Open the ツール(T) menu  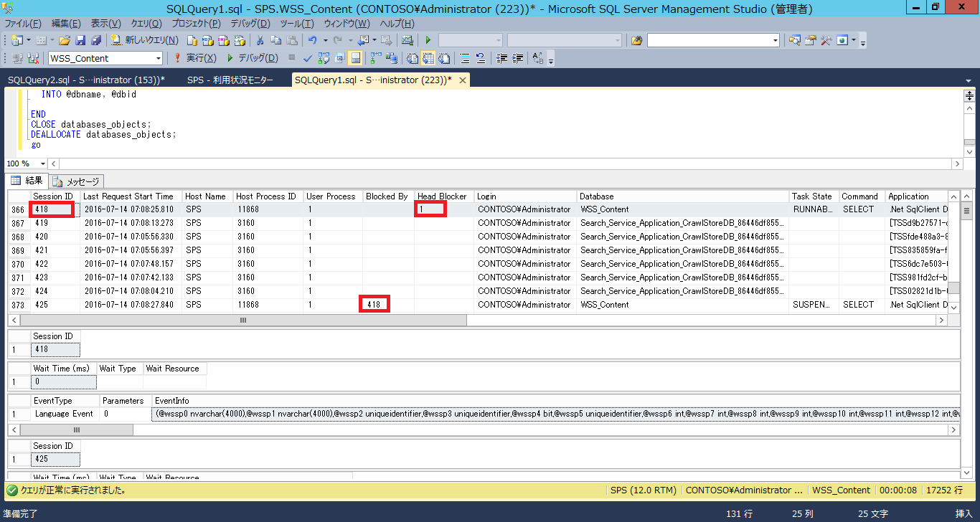coord(297,24)
